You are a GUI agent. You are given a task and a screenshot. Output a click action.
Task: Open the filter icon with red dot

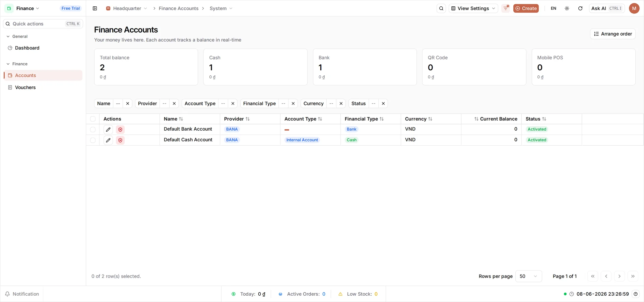click(506, 8)
